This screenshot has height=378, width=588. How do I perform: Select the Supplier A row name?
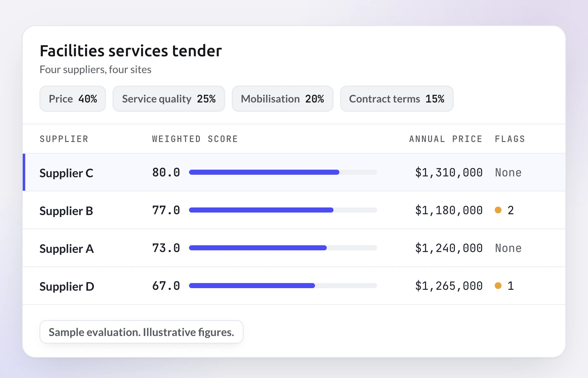[x=67, y=249]
